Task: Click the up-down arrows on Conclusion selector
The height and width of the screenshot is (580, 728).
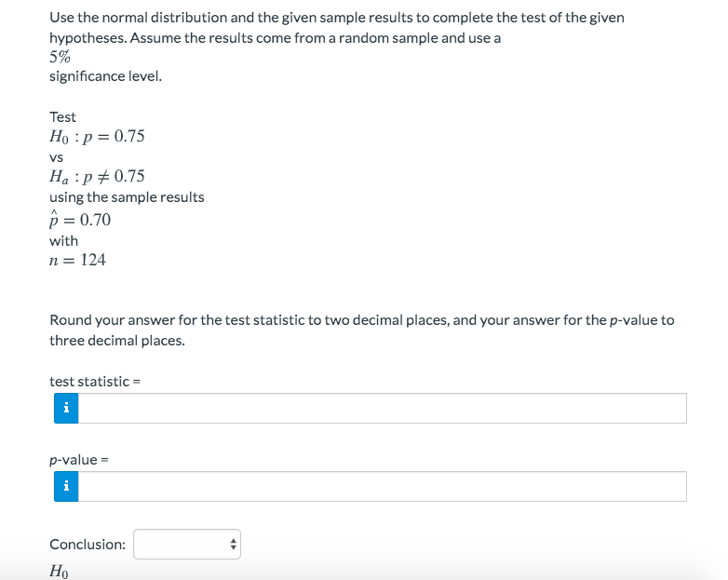Action: point(233,545)
